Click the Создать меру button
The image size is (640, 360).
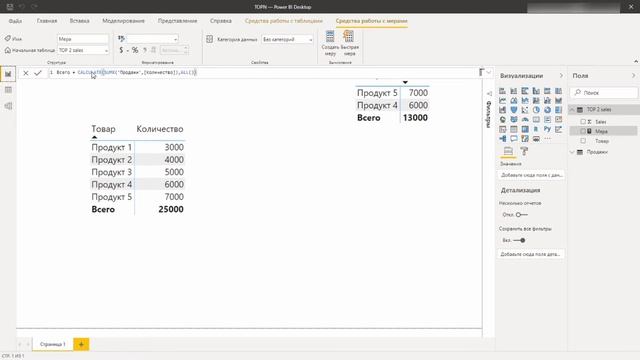(330, 43)
